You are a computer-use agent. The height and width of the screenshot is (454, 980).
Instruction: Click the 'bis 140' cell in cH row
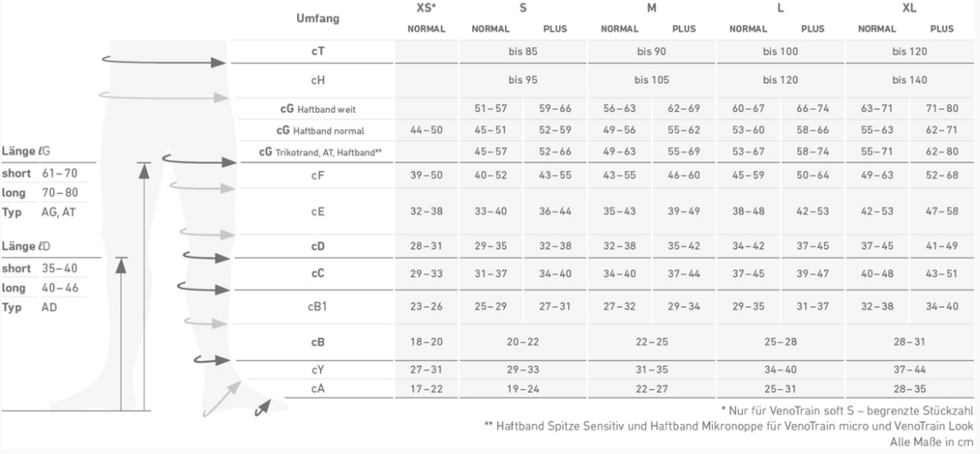(x=908, y=80)
